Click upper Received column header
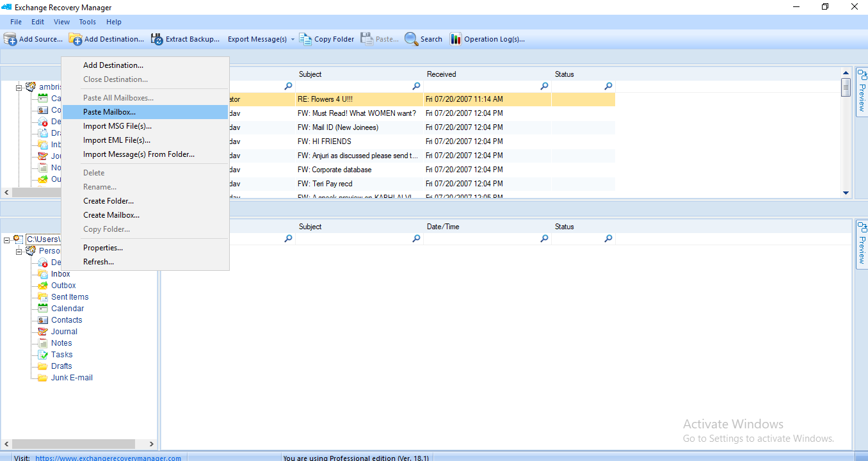Image resolution: width=868 pixels, height=461 pixels. pyautogui.click(x=487, y=74)
